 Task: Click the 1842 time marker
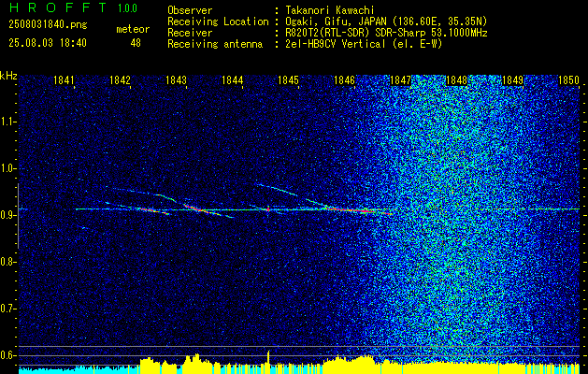pyautogui.click(x=120, y=79)
